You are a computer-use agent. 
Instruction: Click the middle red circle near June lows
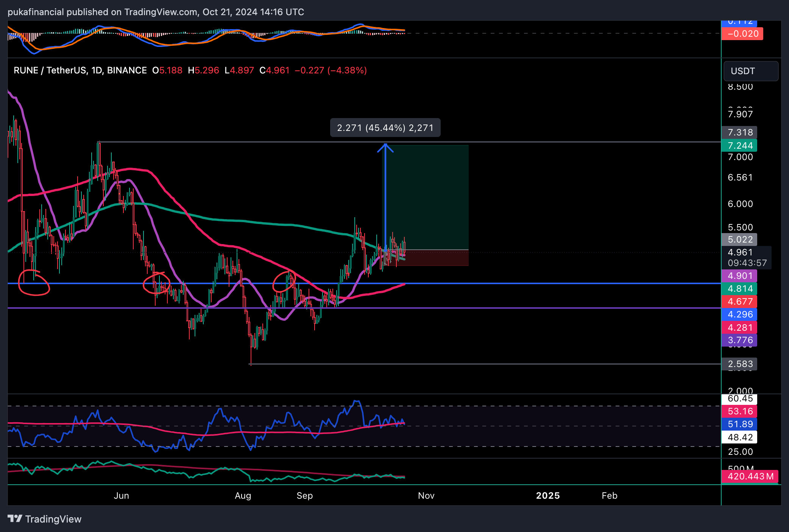point(156,283)
